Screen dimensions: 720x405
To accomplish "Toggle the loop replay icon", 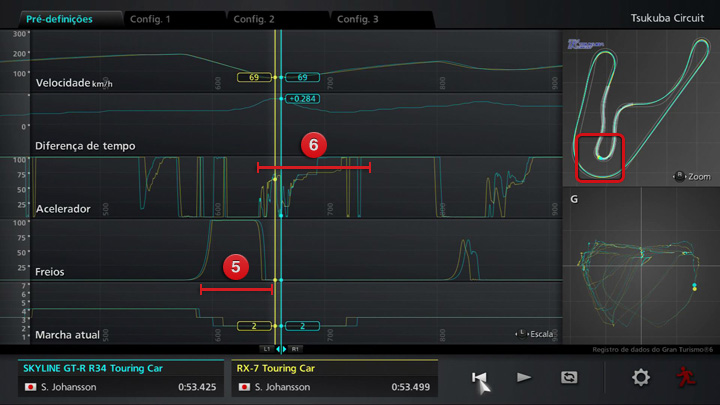I will [569, 377].
